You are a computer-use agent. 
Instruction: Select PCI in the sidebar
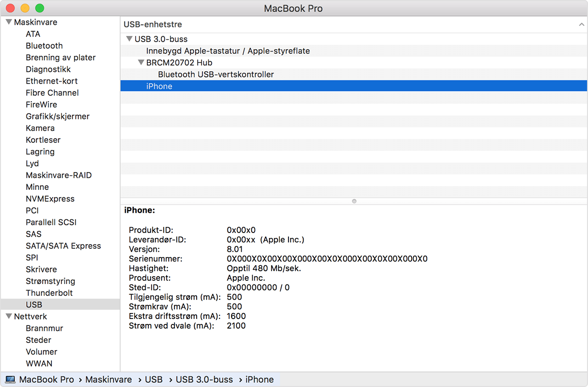click(32, 211)
